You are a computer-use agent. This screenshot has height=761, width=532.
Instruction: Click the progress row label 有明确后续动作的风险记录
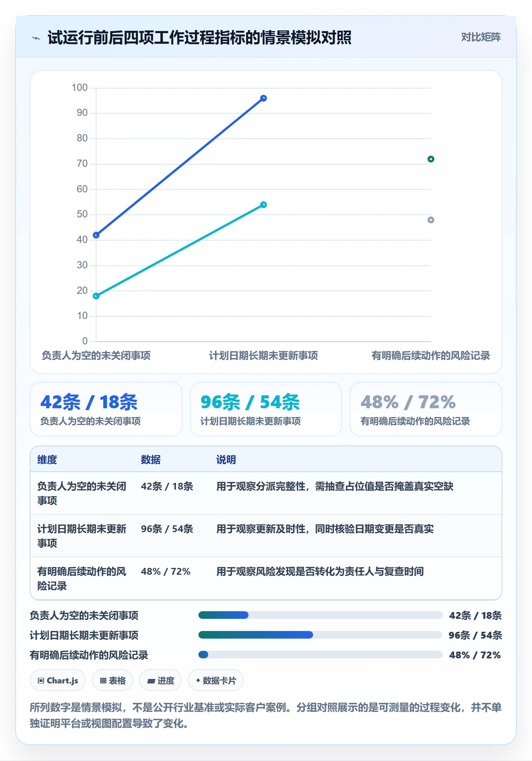coord(89,655)
